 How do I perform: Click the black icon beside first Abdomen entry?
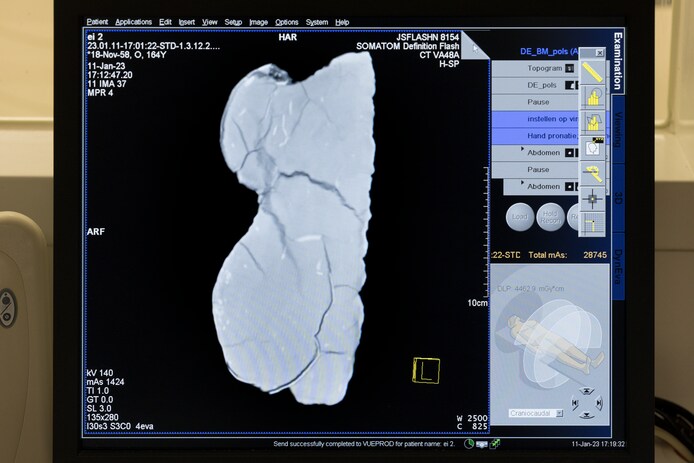point(572,153)
